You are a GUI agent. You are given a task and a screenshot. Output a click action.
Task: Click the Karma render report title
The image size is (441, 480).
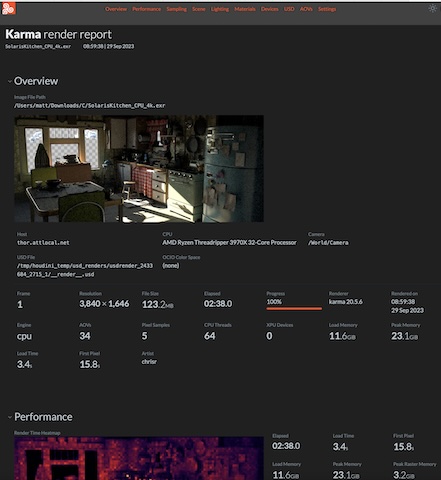pos(59,34)
